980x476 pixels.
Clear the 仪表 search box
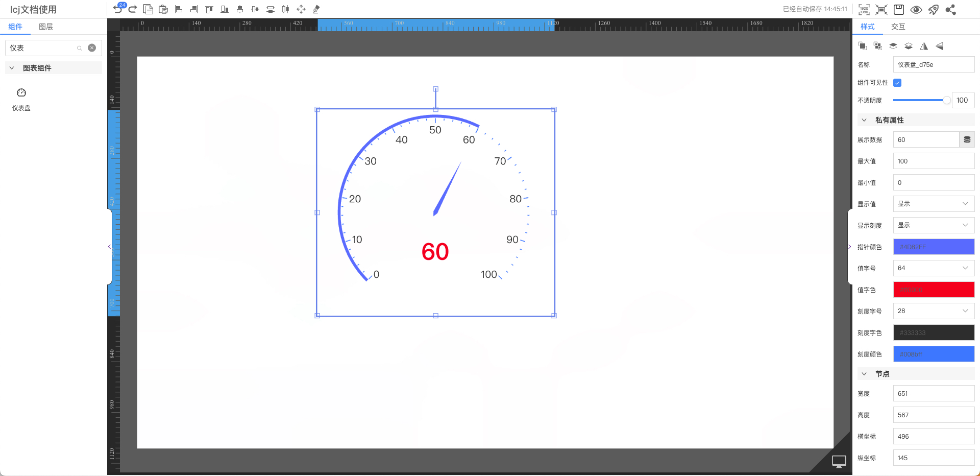pyautogui.click(x=92, y=47)
